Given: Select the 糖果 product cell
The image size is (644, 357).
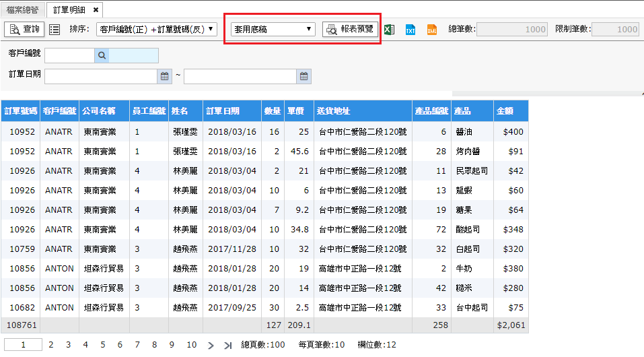Looking at the screenshot, I should tap(472, 209).
